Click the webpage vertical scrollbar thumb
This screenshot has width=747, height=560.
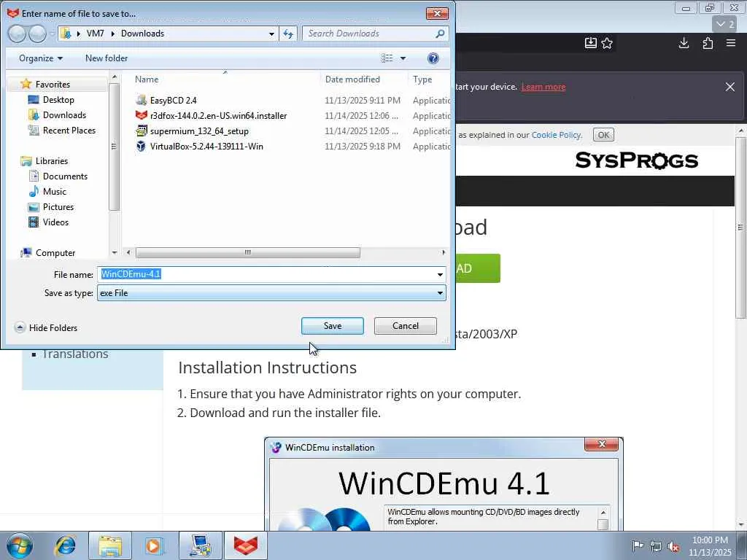(x=741, y=227)
